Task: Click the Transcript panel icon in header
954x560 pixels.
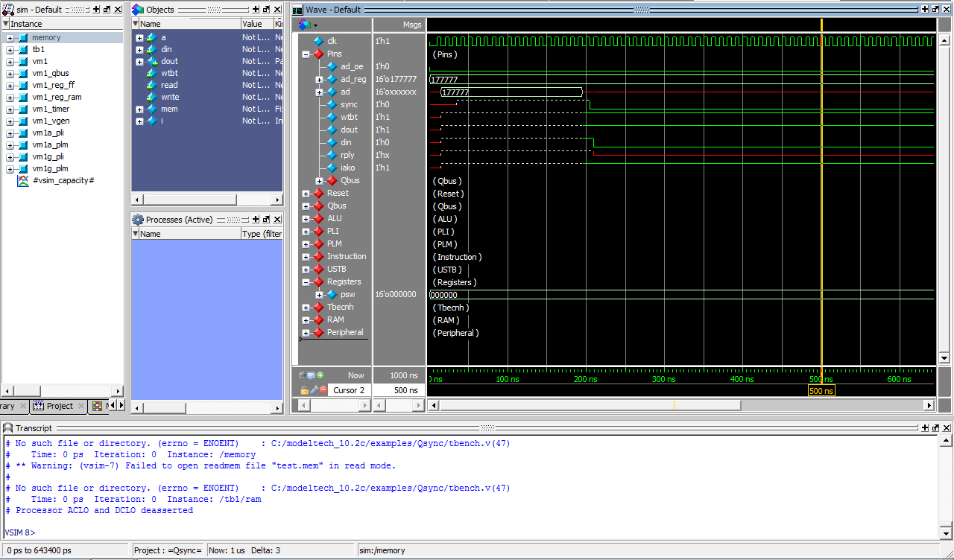Action: coord(8,428)
